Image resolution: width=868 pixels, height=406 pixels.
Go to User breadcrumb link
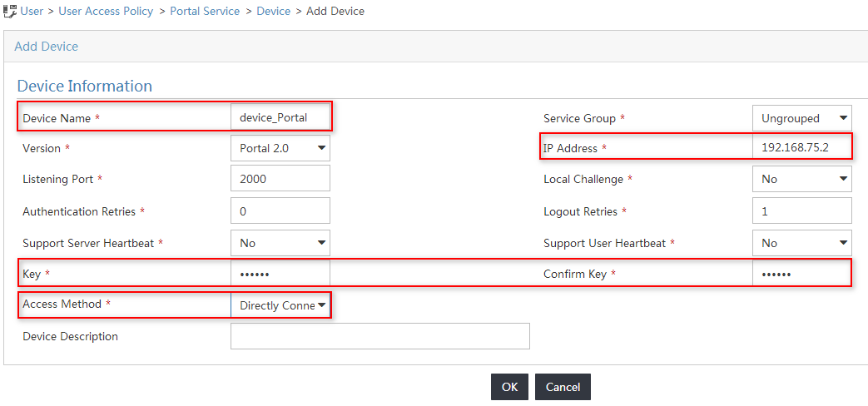[32, 11]
